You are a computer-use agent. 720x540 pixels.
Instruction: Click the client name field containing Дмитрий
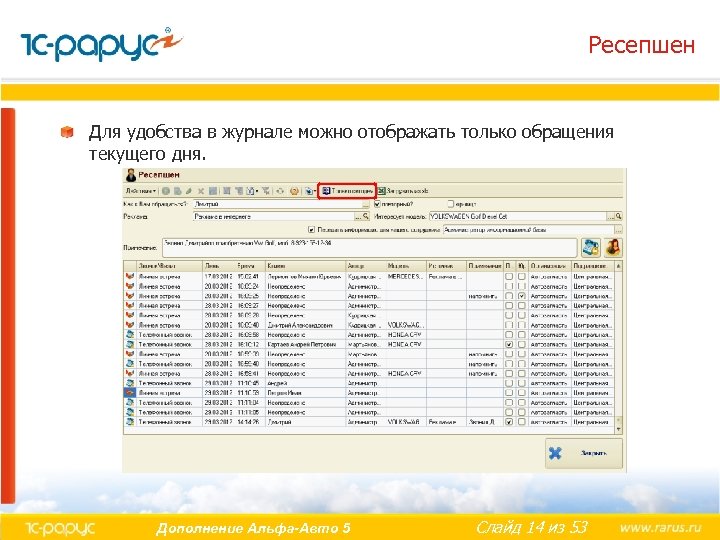coord(277,204)
